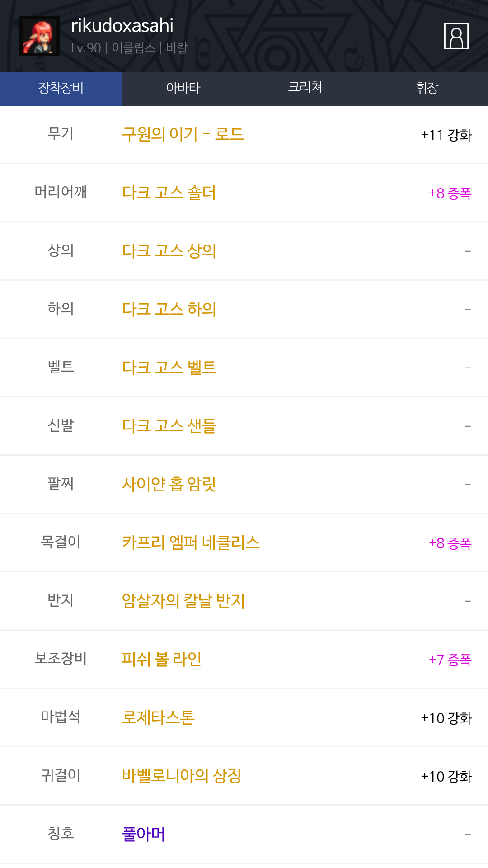Image resolution: width=488 pixels, height=868 pixels.
Task: Select magic stone 로제타스톤
Action: tap(158, 717)
